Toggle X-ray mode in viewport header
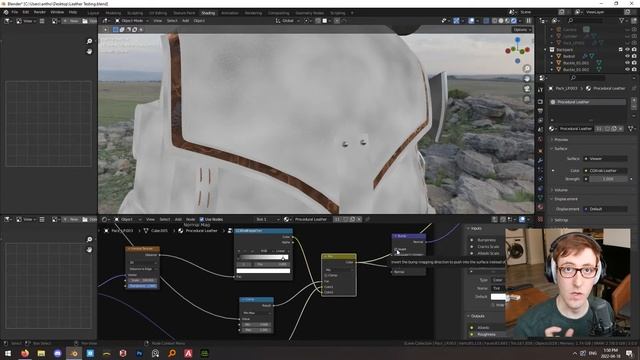Viewport: 640px width, 360px height. pos(486,20)
